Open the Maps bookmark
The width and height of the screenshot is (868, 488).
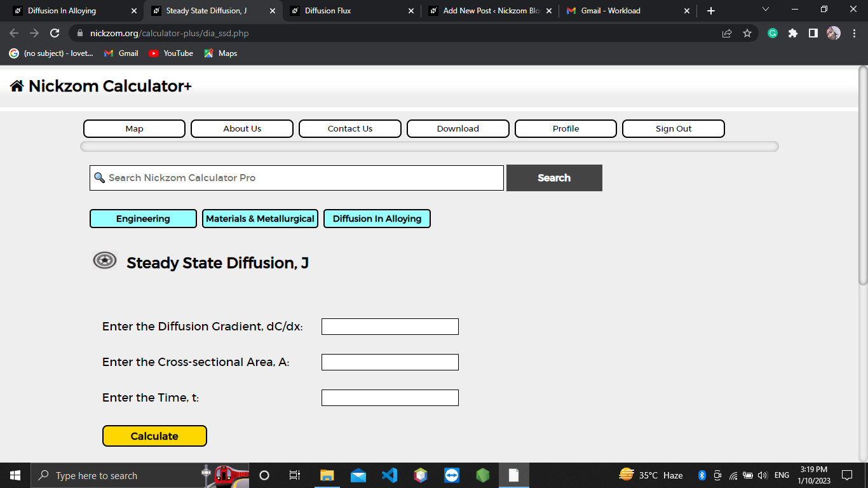[x=220, y=53]
